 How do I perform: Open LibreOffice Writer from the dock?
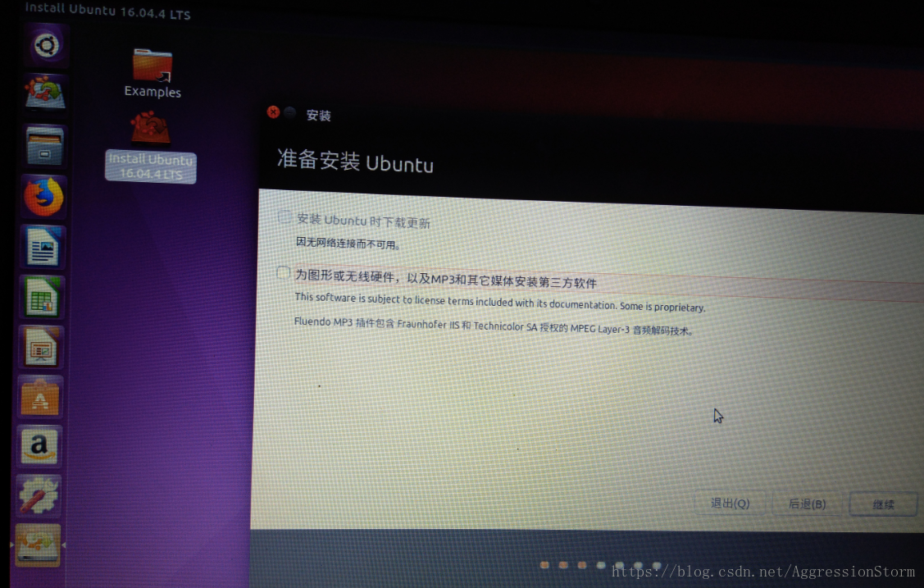pos(43,246)
